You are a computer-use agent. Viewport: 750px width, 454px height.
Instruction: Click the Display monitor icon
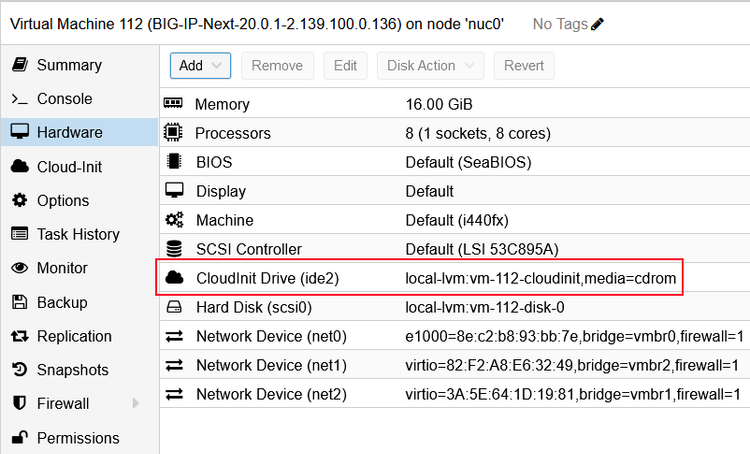174,191
